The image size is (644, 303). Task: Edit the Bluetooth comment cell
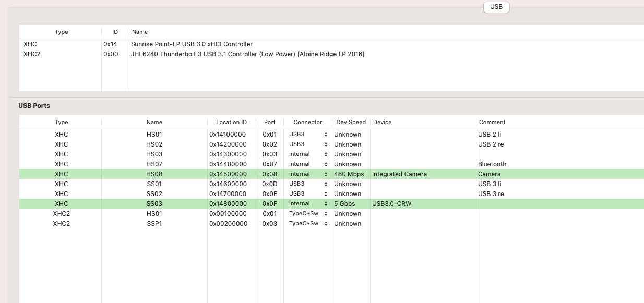point(492,164)
